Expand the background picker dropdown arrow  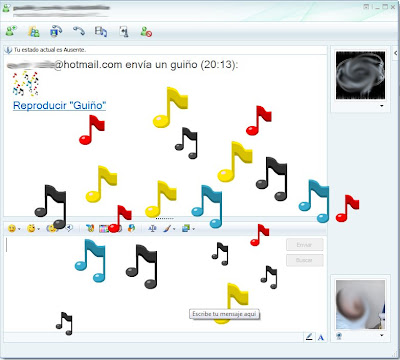tap(194, 229)
